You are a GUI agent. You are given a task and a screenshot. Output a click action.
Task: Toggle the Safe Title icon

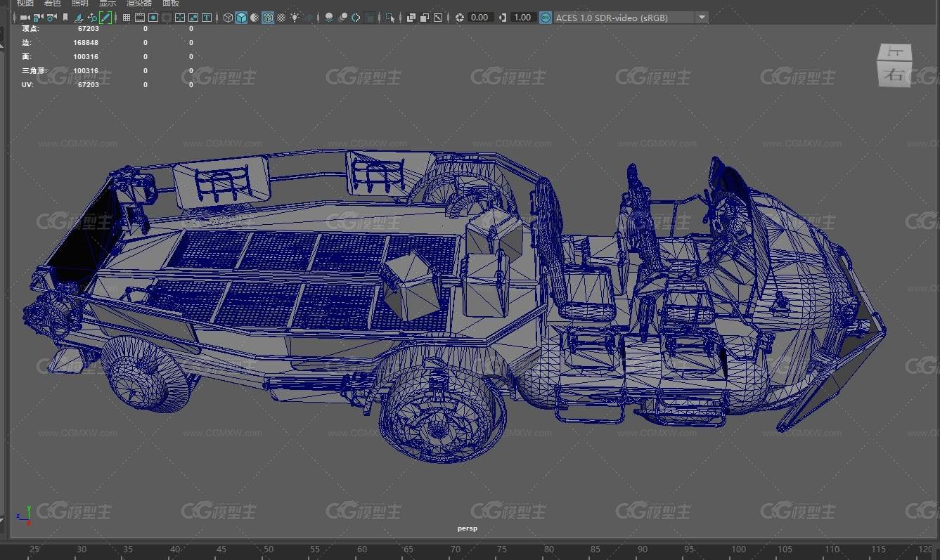[x=207, y=18]
